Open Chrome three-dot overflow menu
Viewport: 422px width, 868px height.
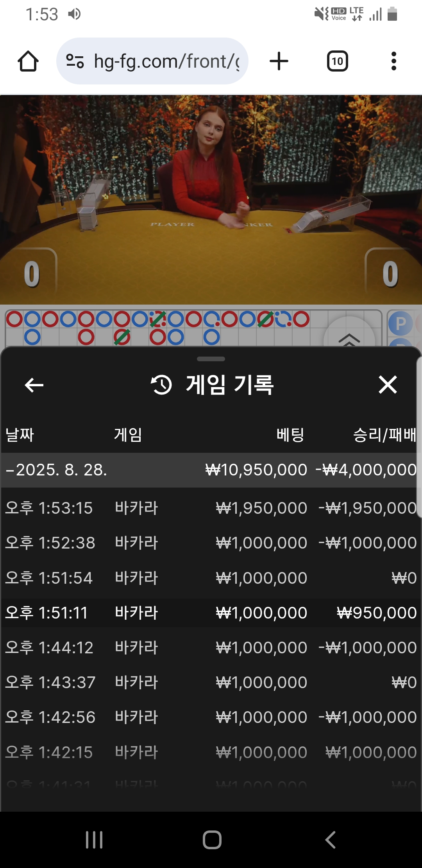click(x=393, y=61)
